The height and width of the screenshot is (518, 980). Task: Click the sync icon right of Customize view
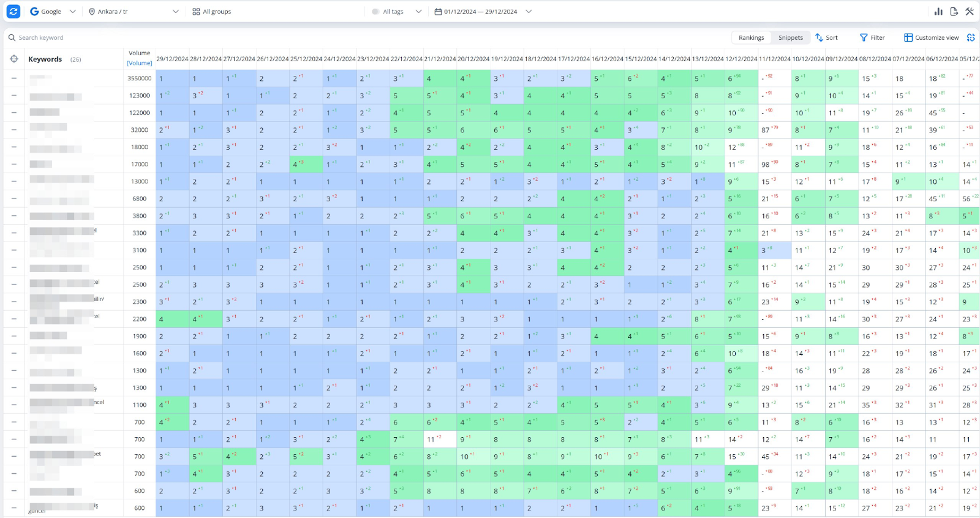(x=971, y=37)
